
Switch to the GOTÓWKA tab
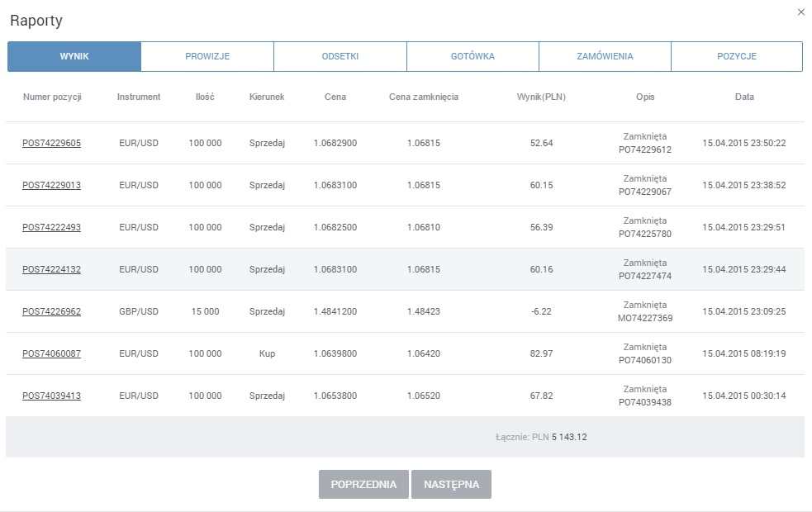point(472,56)
